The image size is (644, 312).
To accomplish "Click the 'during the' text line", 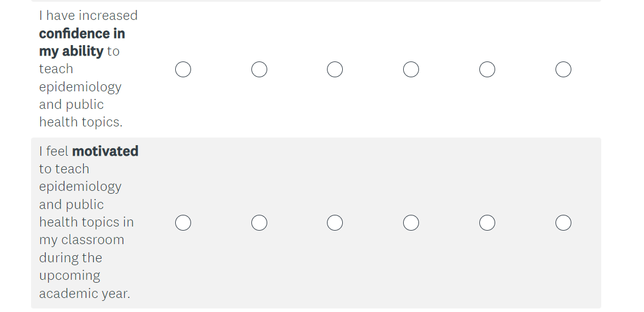I will click(x=70, y=258).
